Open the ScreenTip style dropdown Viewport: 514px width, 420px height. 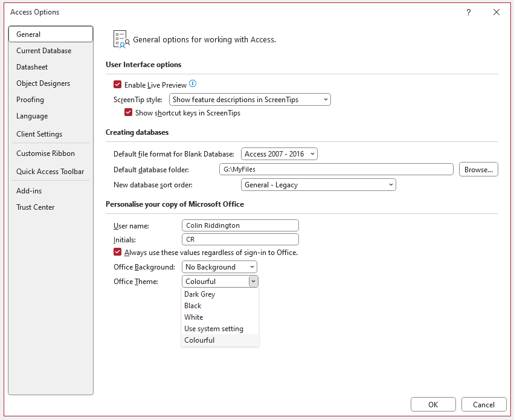click(250, 100)
